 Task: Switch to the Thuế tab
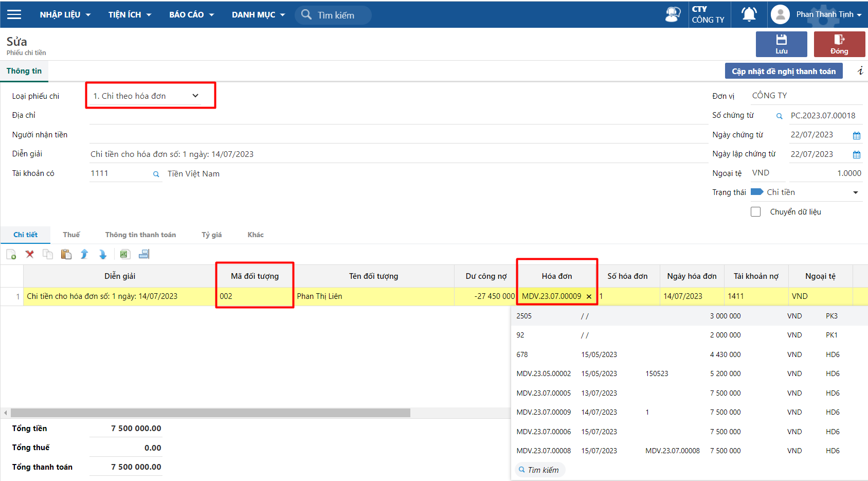tap(71, 235)
